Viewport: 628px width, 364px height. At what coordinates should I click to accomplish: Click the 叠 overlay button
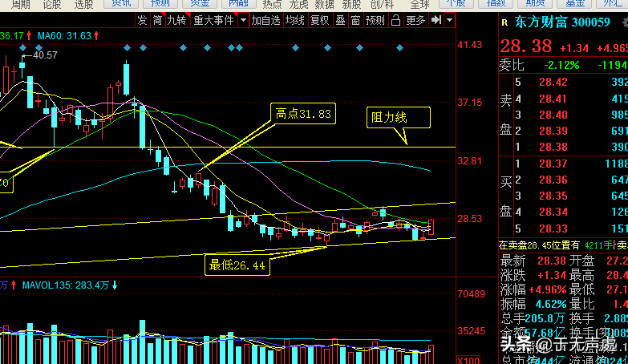tap(340, 20)
